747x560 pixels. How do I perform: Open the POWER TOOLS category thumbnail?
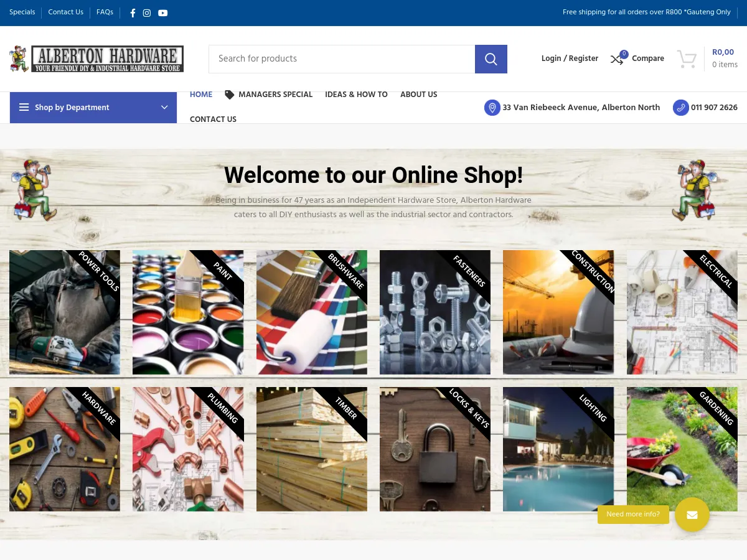[x=64, y=312]
